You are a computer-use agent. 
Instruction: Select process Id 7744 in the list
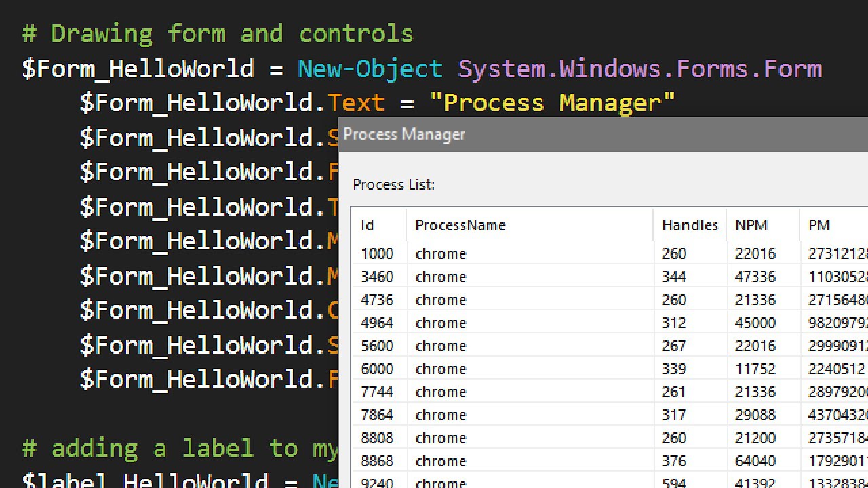(610, 392)
